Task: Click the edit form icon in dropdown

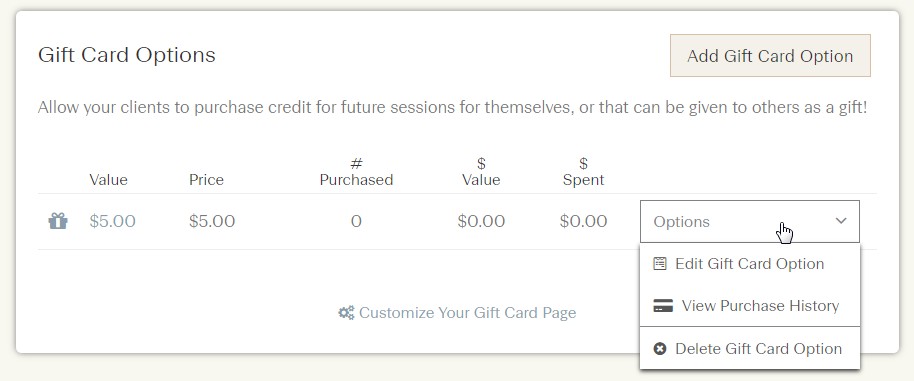Action: [x=660, y=264]
